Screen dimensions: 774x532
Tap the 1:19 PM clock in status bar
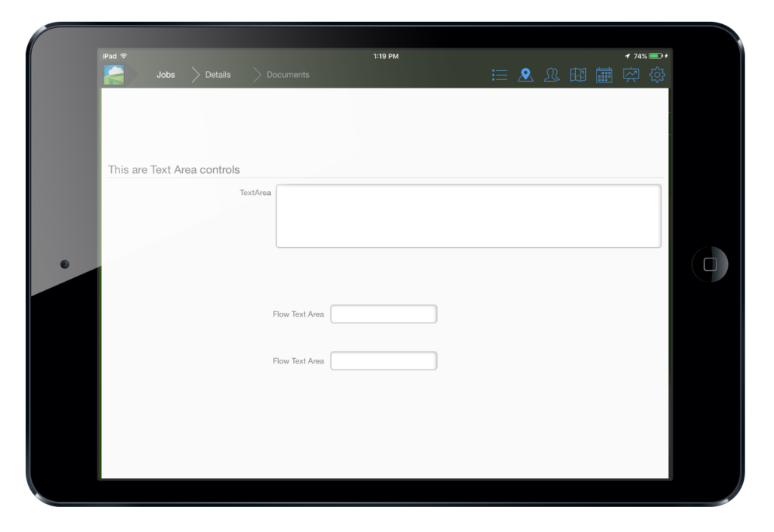[387, 55]
